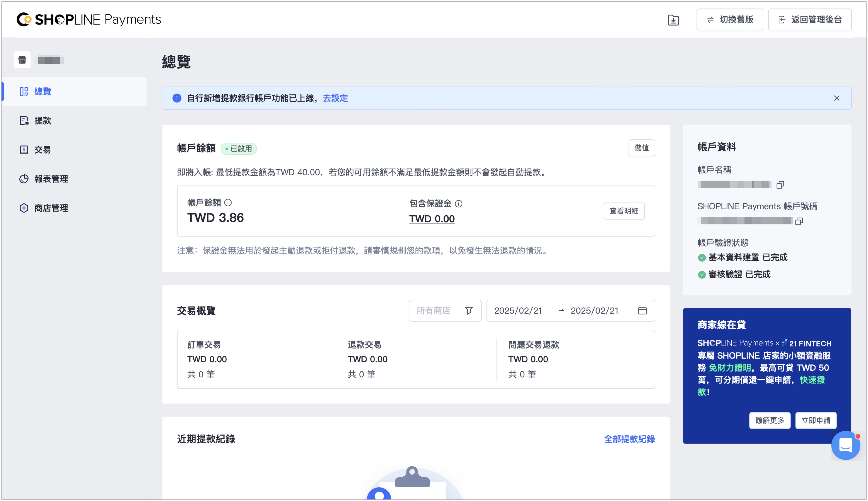Click the start date field 2025/02/21
This screenshot has width=868, height=501.
coord(518,311)
